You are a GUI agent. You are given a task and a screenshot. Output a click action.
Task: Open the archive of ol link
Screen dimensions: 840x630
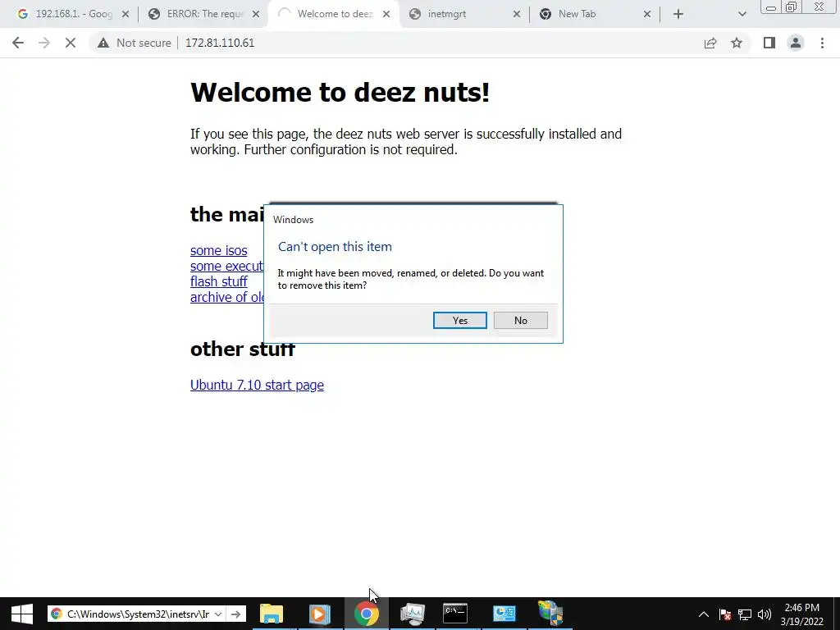pyautogui.click(x=226, y=297)
